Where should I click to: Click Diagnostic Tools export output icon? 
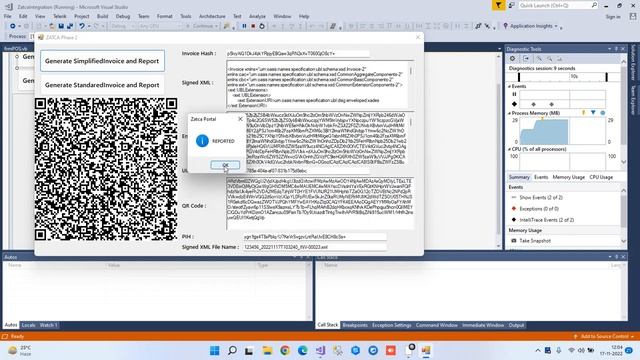coord(526,59)
